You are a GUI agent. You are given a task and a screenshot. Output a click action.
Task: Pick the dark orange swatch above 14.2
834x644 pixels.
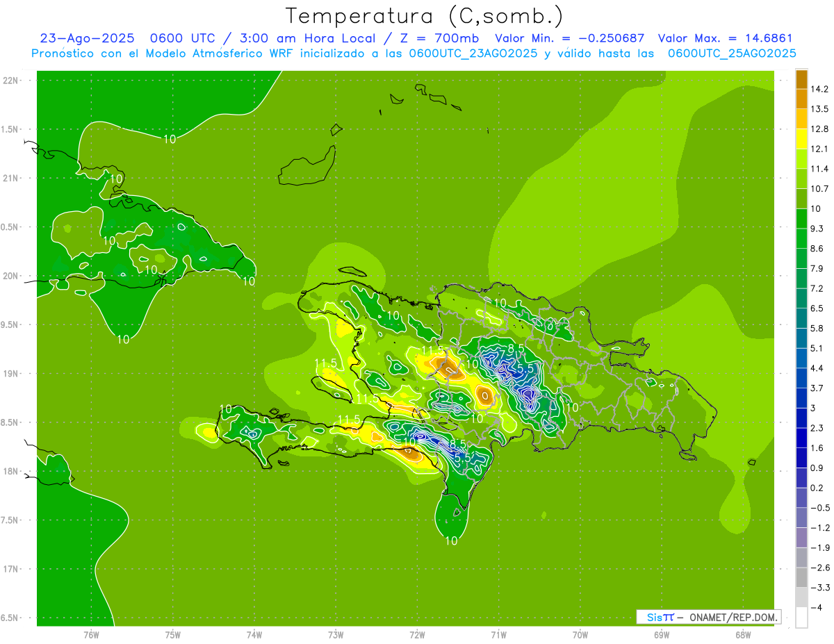tap(801, 79)
